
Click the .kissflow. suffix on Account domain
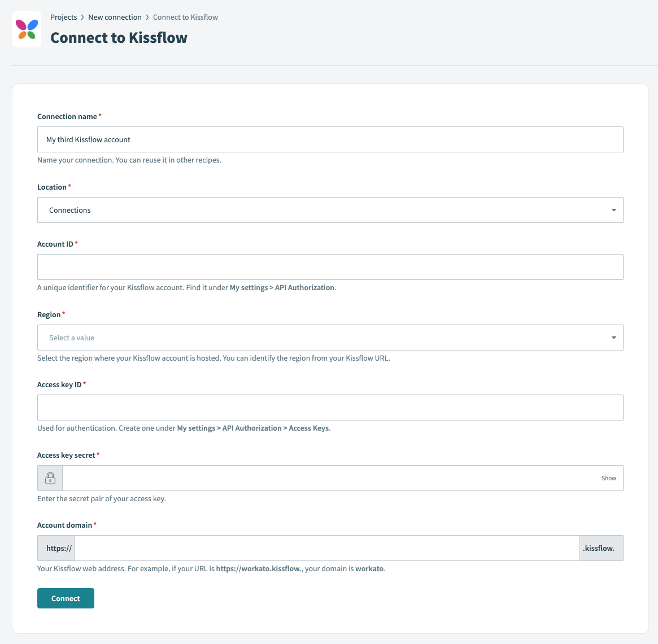tap(601, 548)
